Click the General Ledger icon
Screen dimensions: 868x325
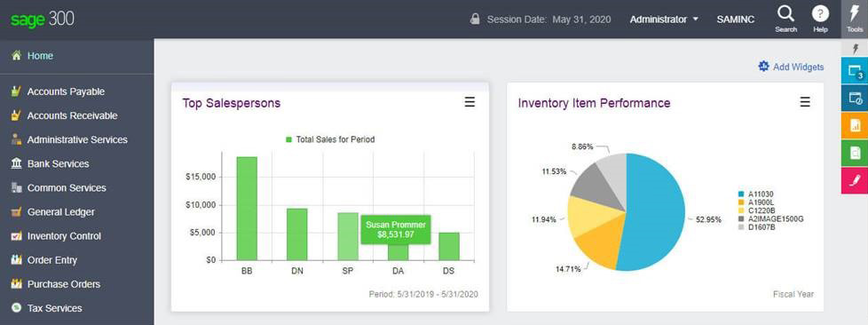[x=16, y=211]
